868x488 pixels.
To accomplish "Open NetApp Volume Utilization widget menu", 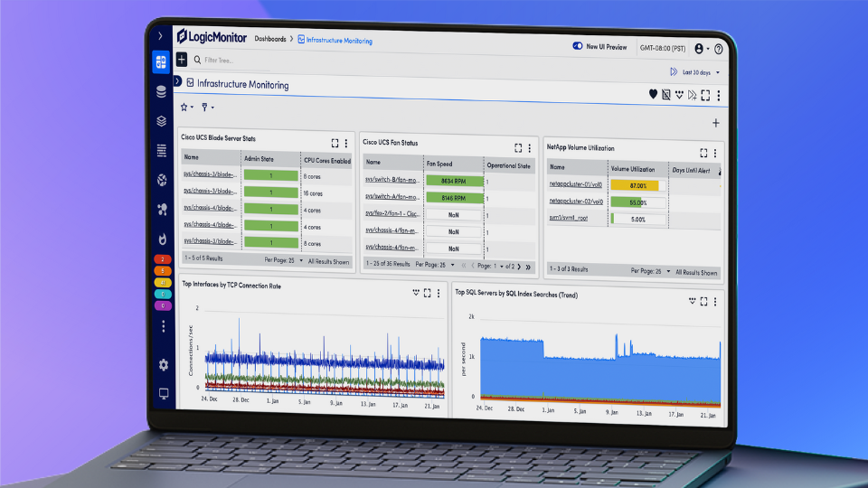I will coord(715,154).
